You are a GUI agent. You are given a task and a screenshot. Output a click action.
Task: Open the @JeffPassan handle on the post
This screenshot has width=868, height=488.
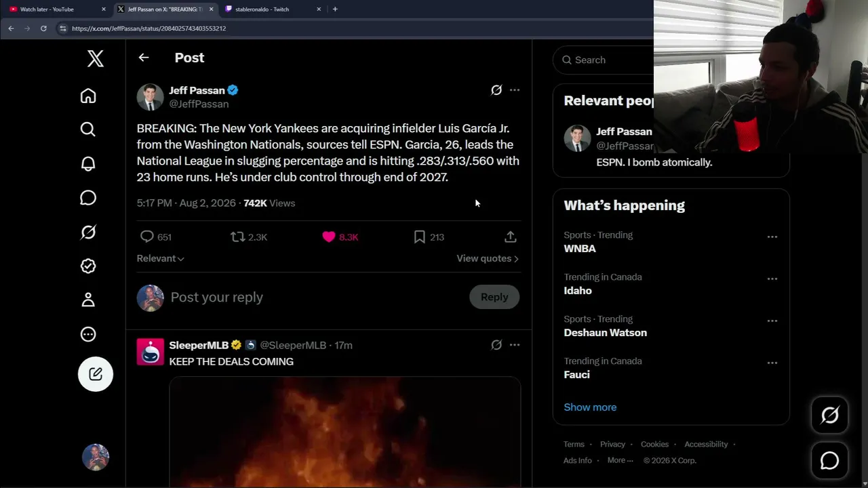(199, 104)
